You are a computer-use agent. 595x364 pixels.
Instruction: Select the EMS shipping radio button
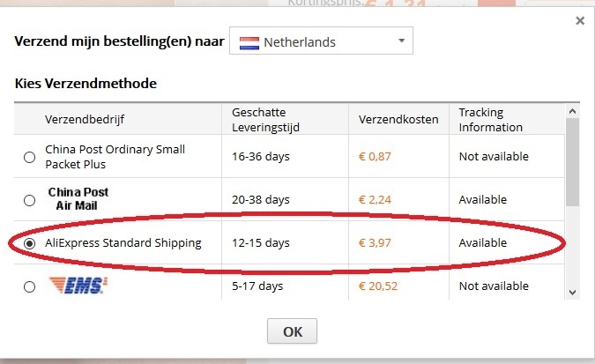point(30,286)
